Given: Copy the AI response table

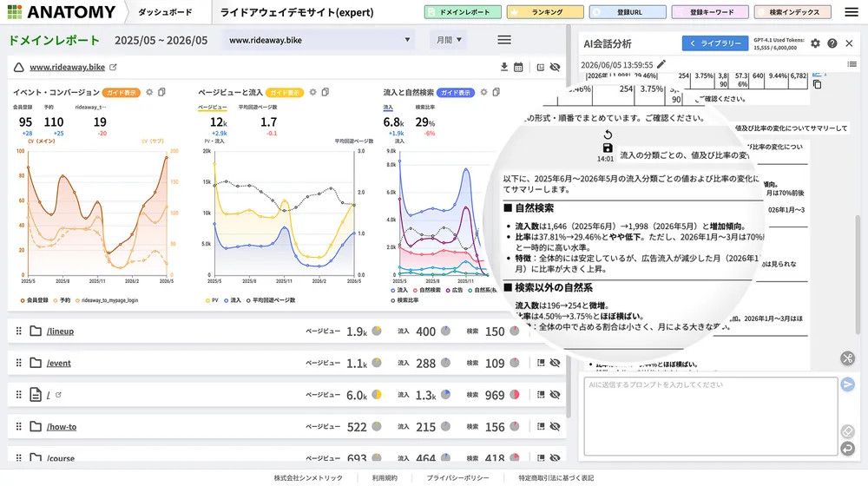Looking at the screenshot, I should click(817, 85).
